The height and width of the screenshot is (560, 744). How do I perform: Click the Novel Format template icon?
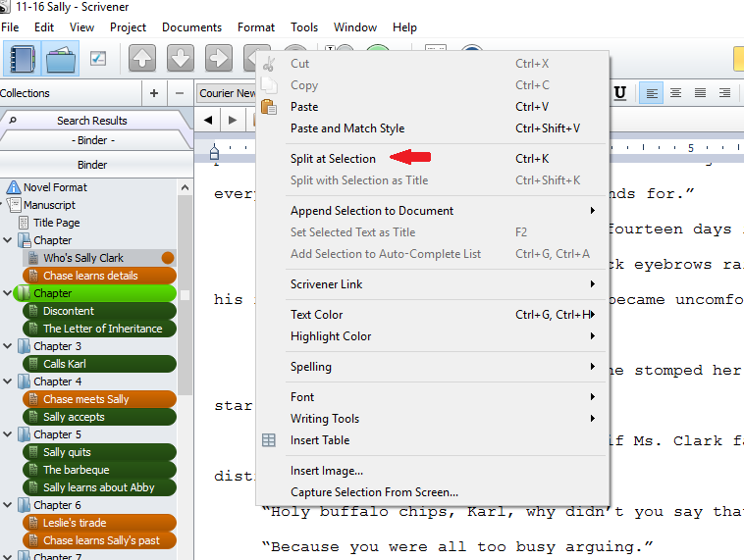click(14, 187)
